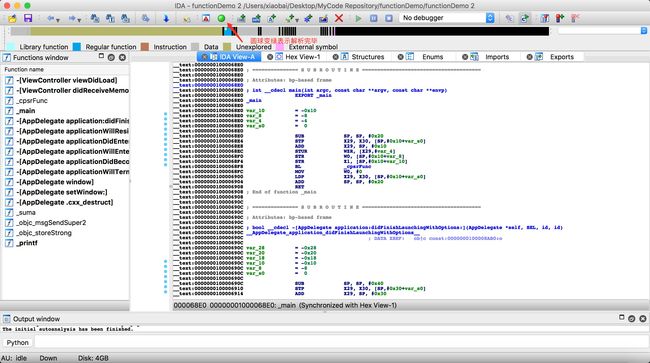Click the blue star-like toolbar icon
The image size is (650, 363).
pyautogui.click(x=308, y=18)
